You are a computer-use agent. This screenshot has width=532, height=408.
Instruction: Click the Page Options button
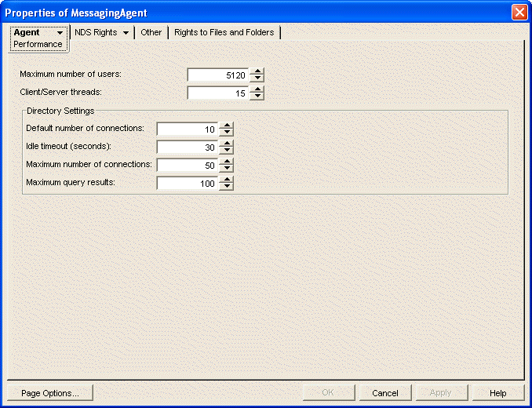50,393
